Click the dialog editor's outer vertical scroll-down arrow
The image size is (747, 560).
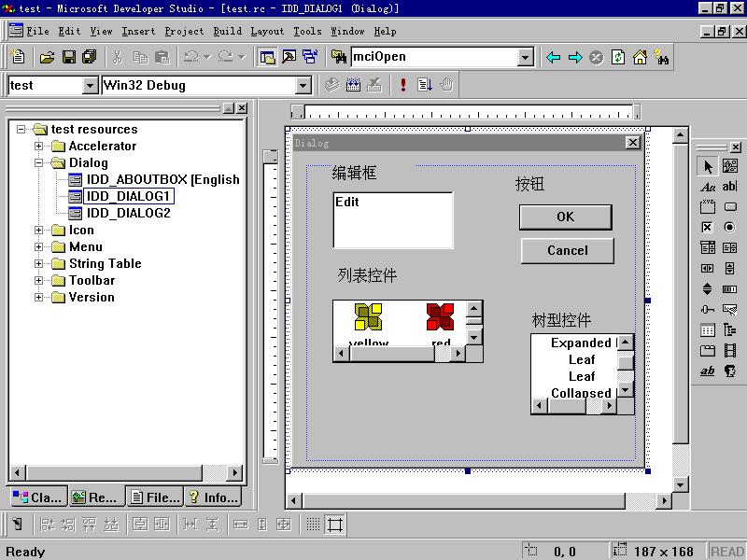(680, 484)
